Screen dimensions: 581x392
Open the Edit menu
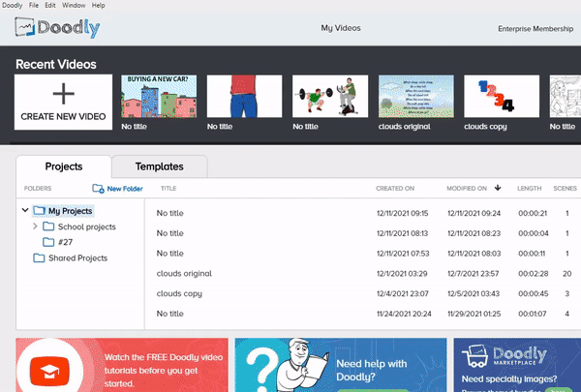click(50, 5)
